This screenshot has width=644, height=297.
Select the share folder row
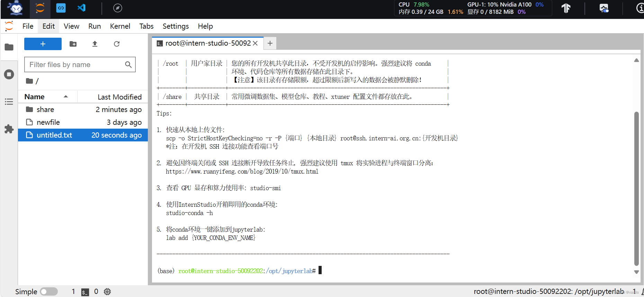(x=83, y=110)
